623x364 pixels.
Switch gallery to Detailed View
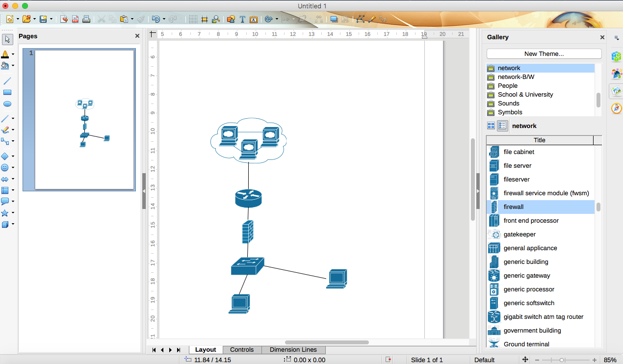tap(502, 126)
